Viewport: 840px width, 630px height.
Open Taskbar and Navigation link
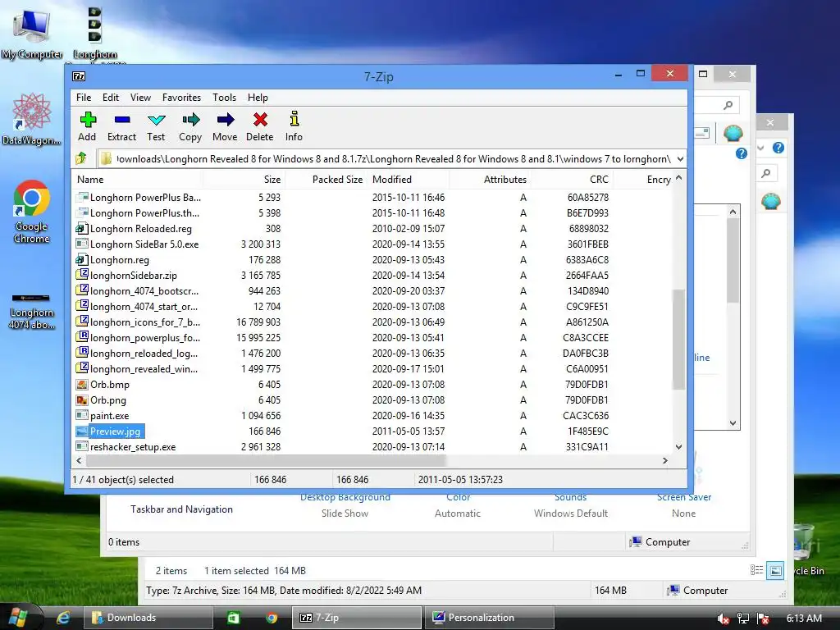tap(181, 509)
